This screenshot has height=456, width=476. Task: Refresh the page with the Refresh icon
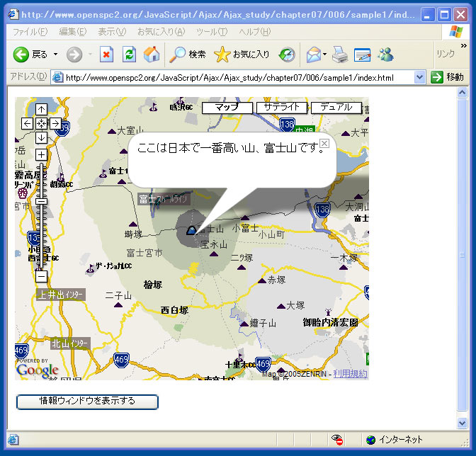click(129, 55)
